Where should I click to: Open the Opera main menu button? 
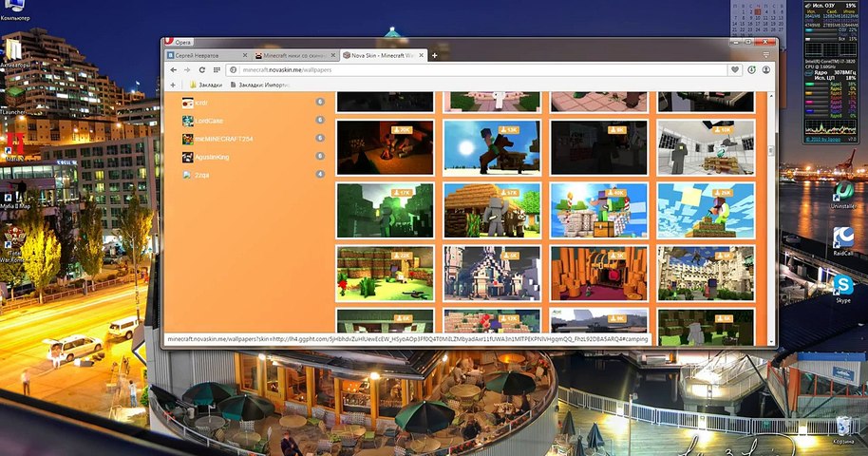coord(179,42)
